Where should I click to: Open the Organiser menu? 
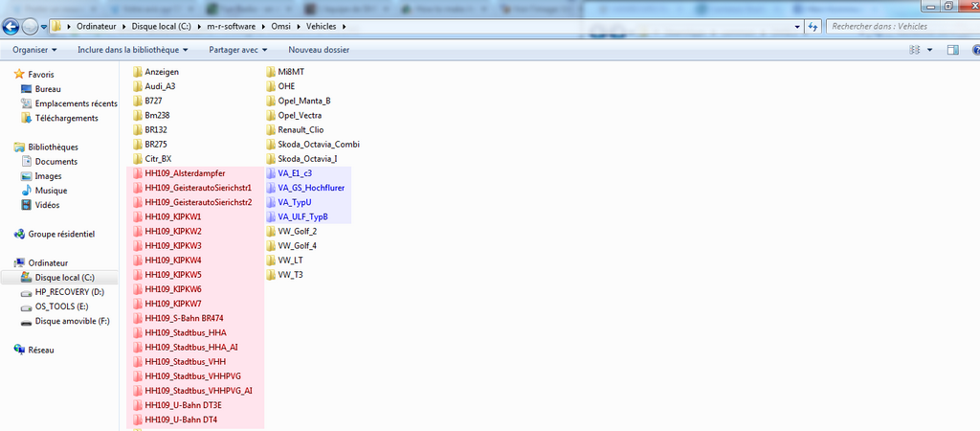(34, 50)
